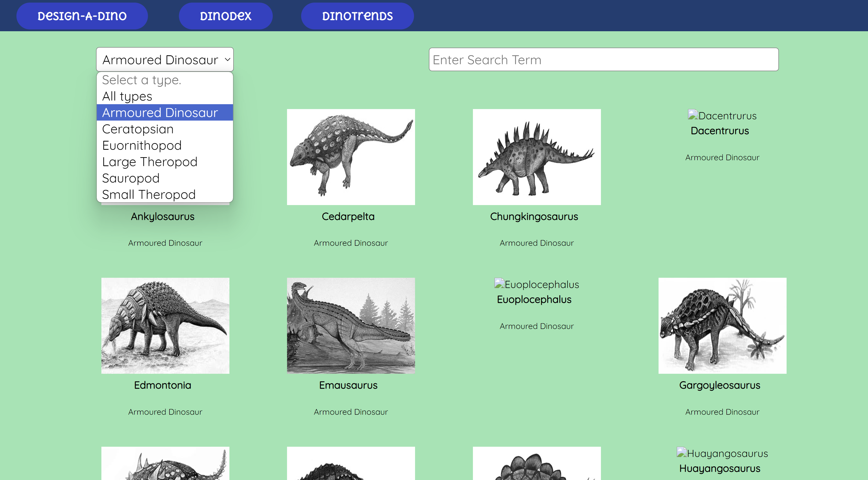Choose Ceratopsian from the type list
This screenshot has height=480, width=868.
[x=138, y=129]
